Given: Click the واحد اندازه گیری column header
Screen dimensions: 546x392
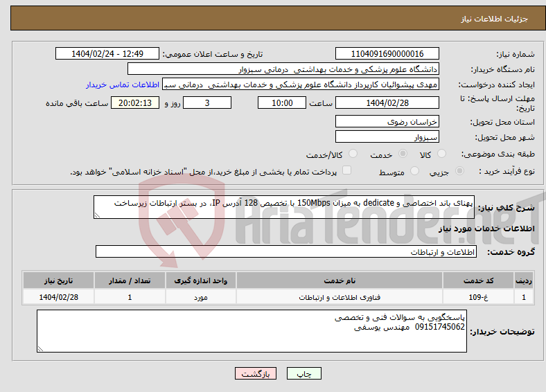Looking at the screenshot, I should click(x=201, y=280).
